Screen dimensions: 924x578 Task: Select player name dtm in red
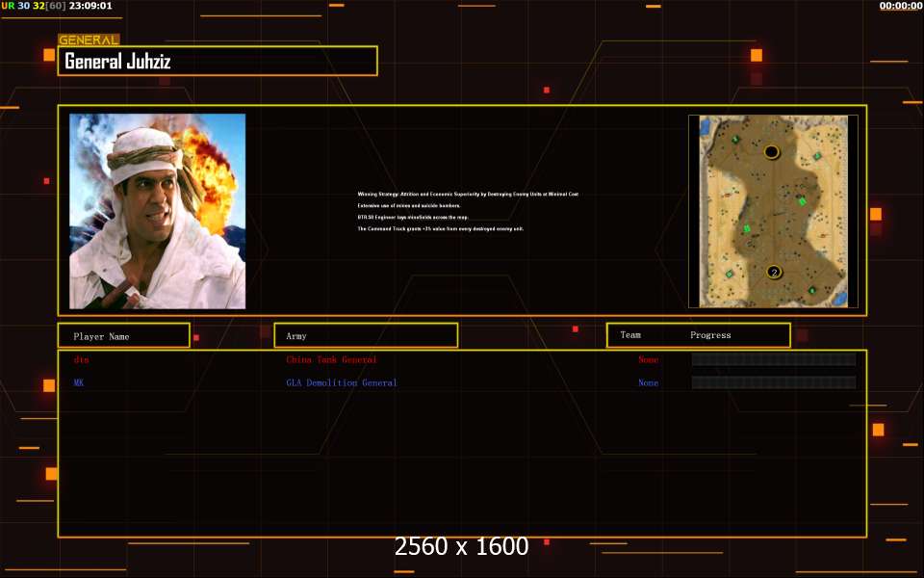tap(81, 359)
